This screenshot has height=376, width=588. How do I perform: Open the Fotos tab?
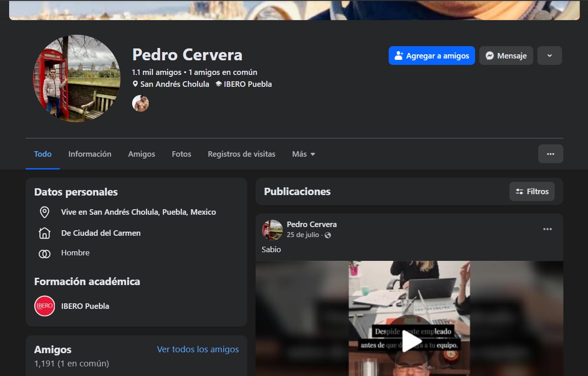(182, 154)
